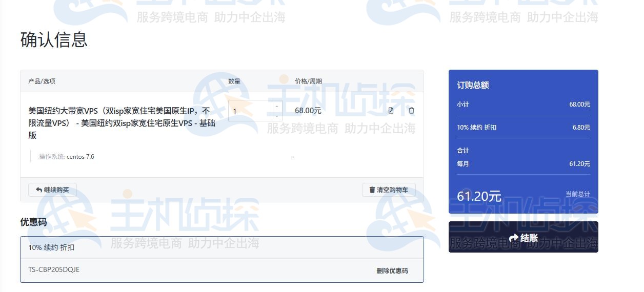The height and width of the screenshot is (292, 644).
Task: Click the large total 61.20元
Action: click(x=479, y=196)
